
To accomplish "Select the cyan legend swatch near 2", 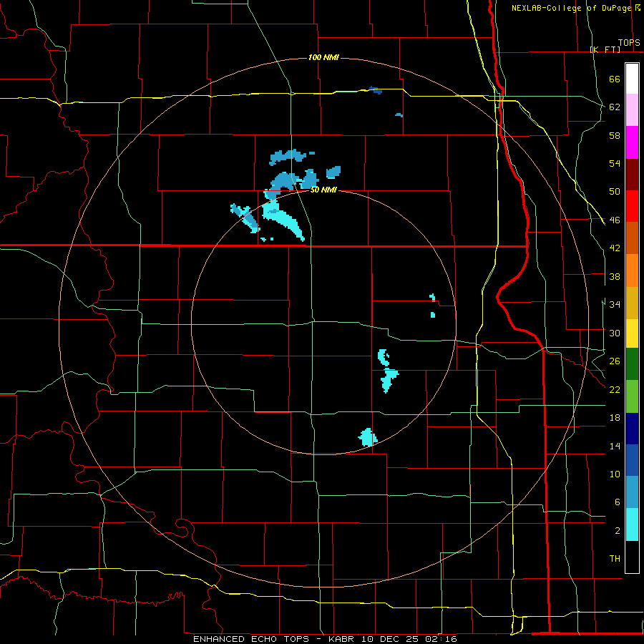I will tap(632, 525).
